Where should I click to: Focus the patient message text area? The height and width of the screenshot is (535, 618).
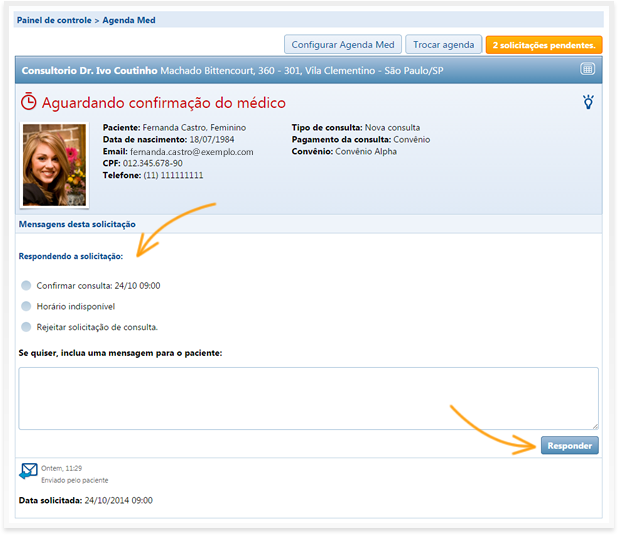308,398
